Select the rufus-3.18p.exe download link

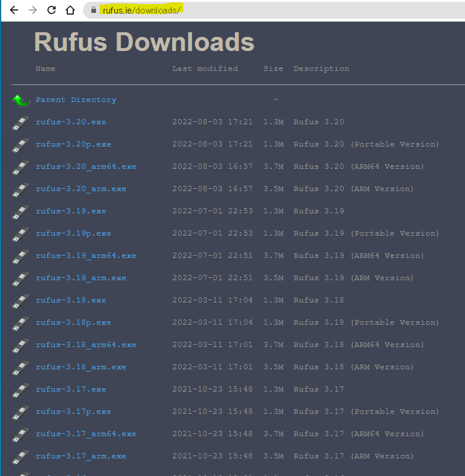(x=73, y=322)
